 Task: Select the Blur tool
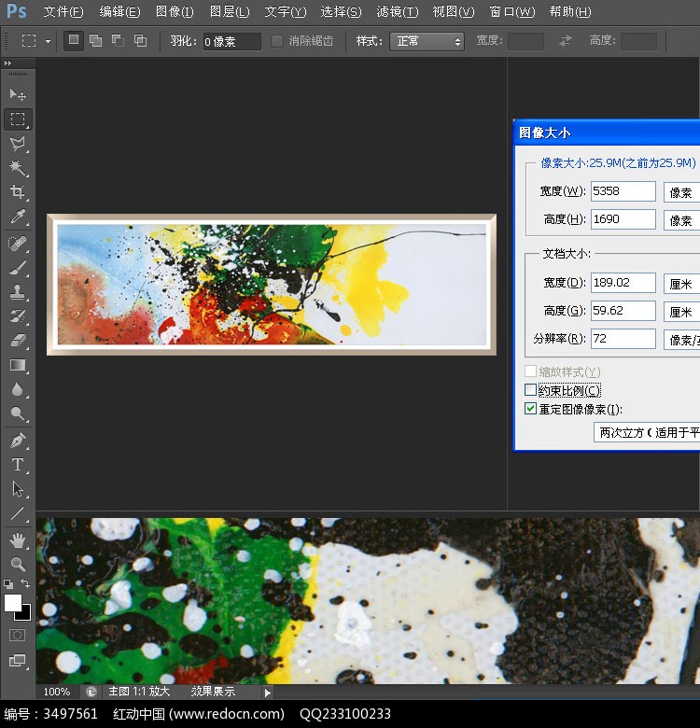[x=18, y=389]
